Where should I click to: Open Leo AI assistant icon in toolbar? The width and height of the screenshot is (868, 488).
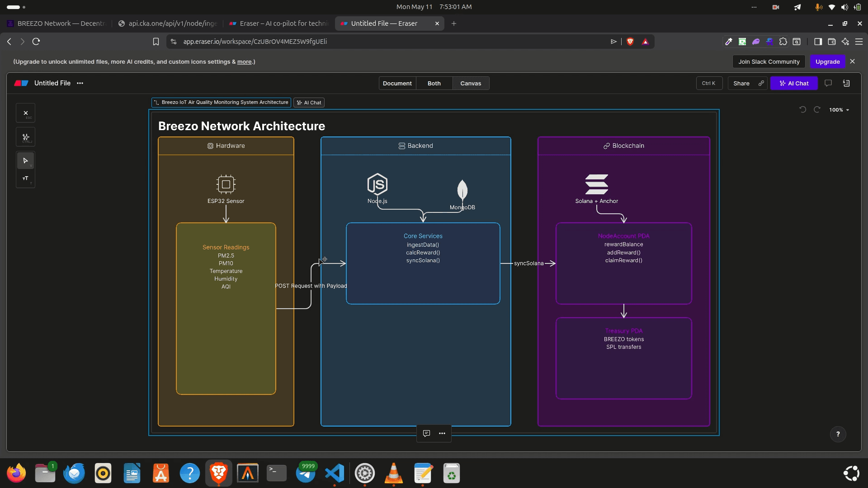(x=845, y=42)
